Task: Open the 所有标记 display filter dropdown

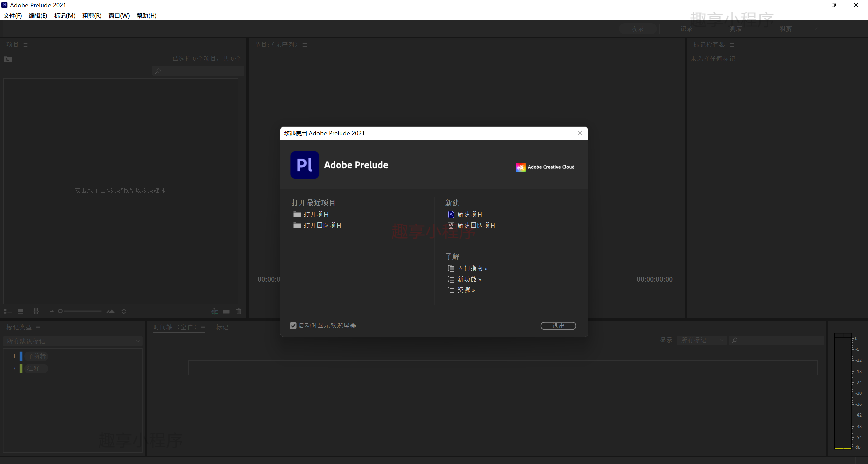Action: [702, 340]
